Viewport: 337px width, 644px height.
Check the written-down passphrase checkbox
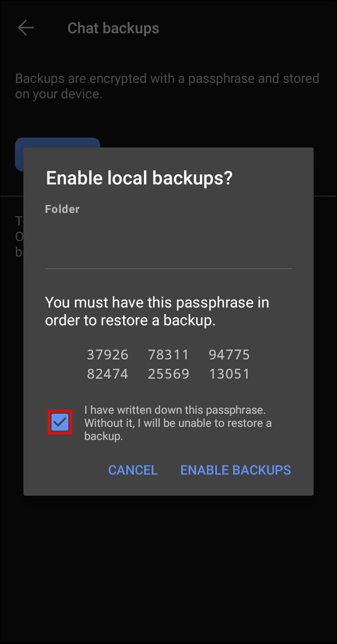(60, 423)
